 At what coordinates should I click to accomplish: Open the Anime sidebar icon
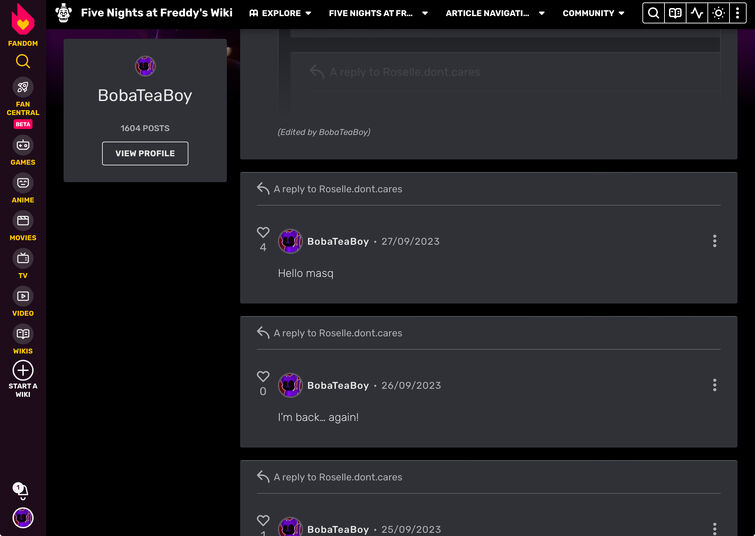pos(23,183)
